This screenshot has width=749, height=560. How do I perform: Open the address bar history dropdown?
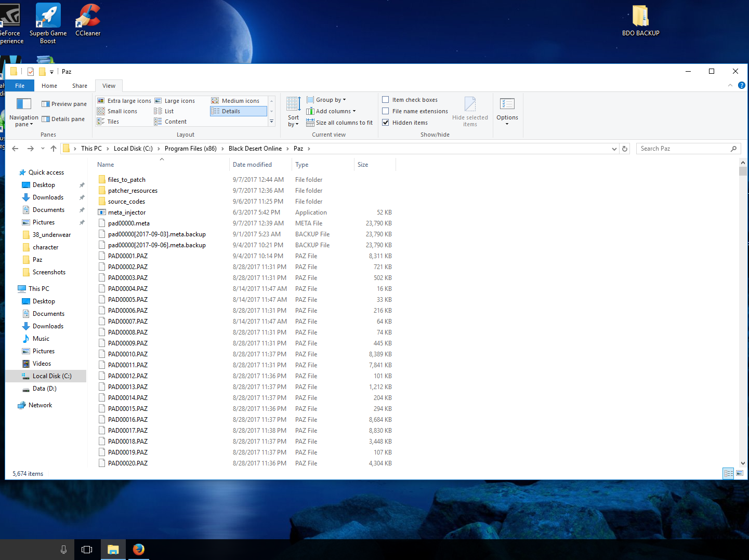[x=614, y=149]
